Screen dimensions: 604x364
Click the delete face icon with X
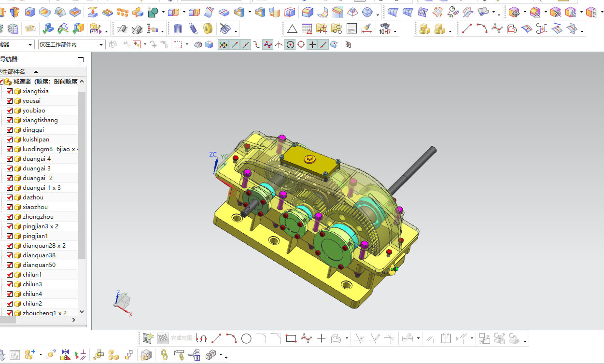[556, 12]
